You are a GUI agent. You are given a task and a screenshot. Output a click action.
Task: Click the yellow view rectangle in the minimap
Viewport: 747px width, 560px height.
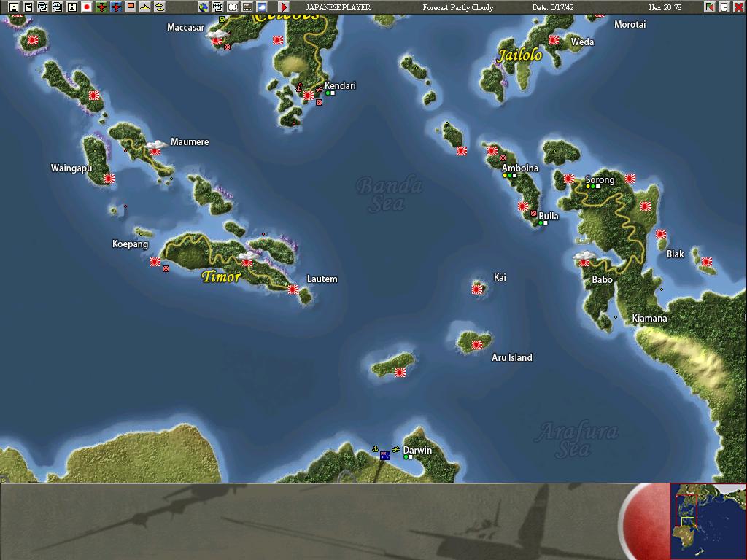click(688, 522)
